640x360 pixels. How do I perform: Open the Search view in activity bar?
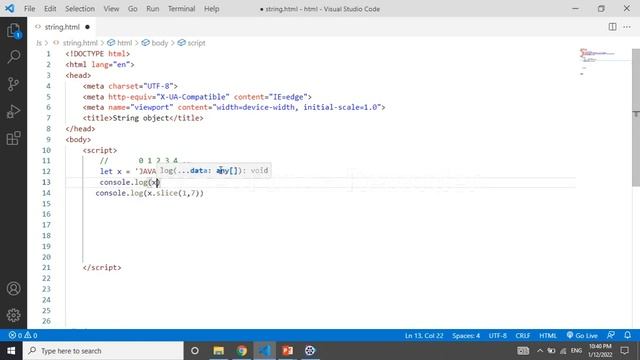tap(13, 57)
